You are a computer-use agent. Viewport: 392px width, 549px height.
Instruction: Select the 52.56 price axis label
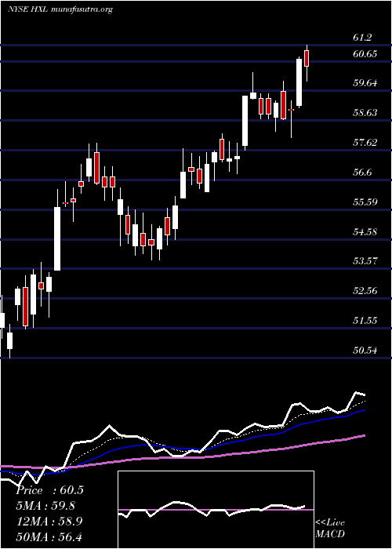pos(365,291)
